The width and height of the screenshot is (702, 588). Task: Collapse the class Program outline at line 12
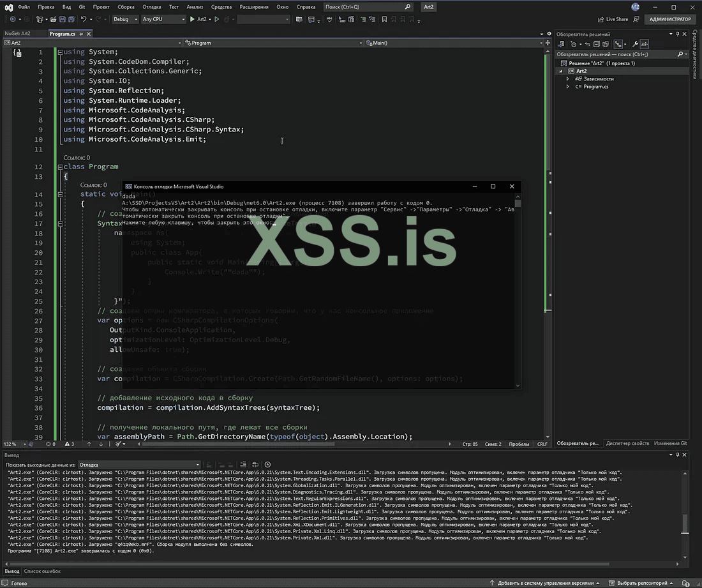[60, 167]
